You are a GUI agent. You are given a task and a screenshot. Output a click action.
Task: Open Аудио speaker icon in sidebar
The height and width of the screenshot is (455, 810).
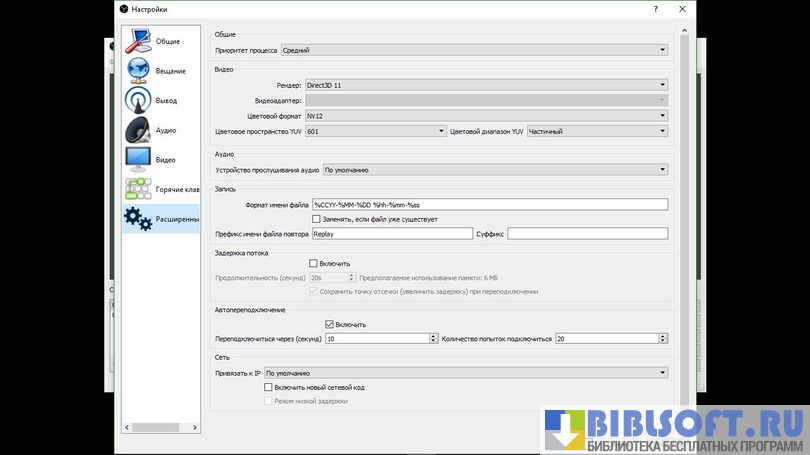[138, 130]
